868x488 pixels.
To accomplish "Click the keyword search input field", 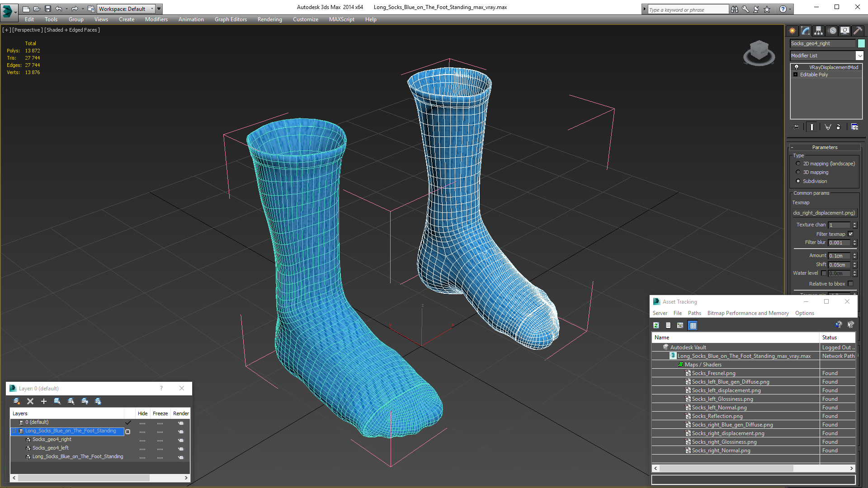I will pos(688,9).
